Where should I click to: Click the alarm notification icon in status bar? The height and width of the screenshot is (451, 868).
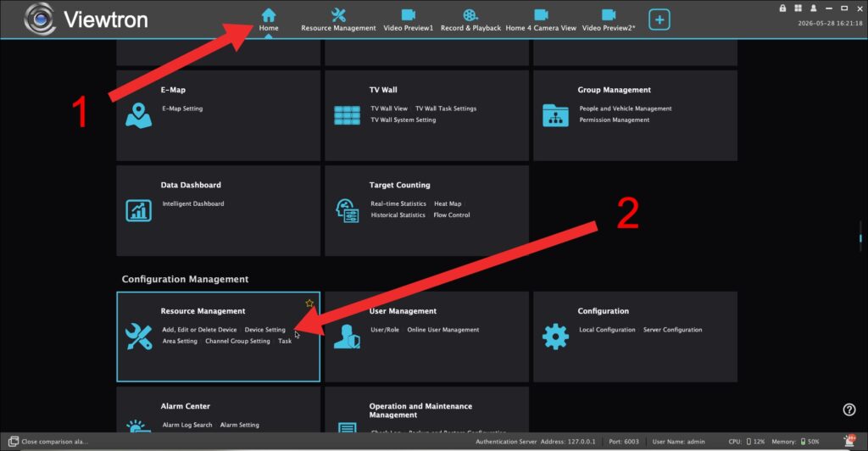849,441
